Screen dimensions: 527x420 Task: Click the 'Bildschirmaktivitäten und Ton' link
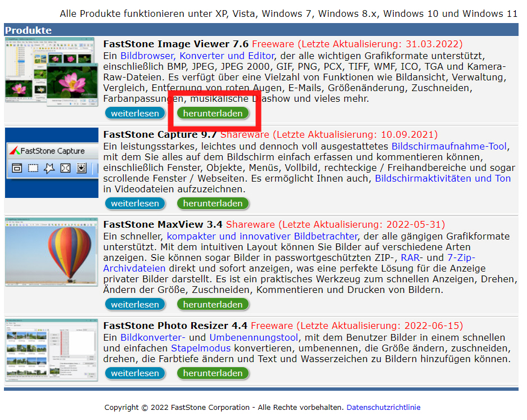pos(443,178)
